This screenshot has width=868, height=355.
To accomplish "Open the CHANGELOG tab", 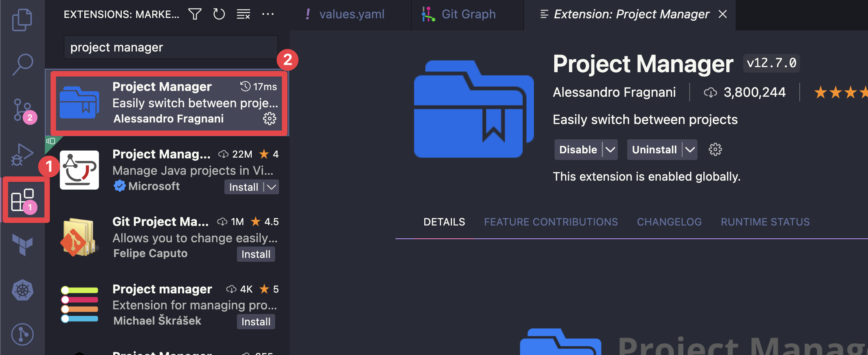I will (669, 222).
